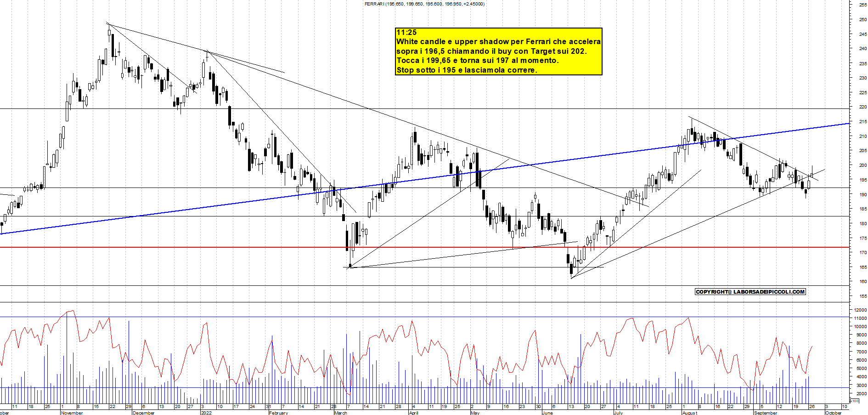Click the May month label on the time axis

475,413
